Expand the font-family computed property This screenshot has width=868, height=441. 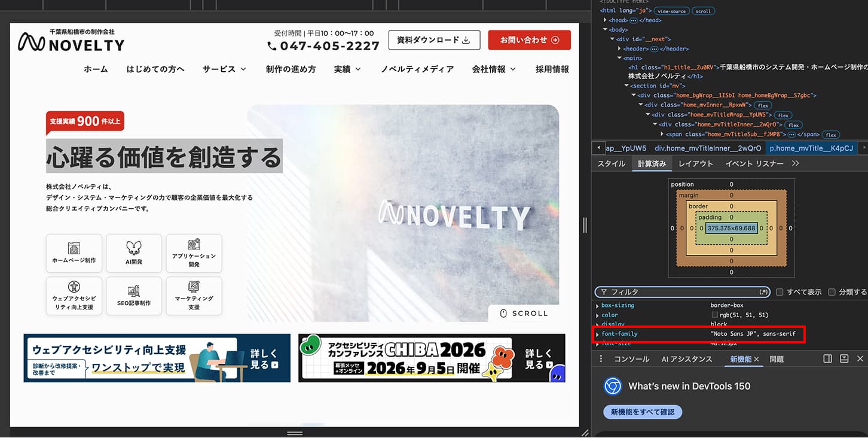click(597, 334)
